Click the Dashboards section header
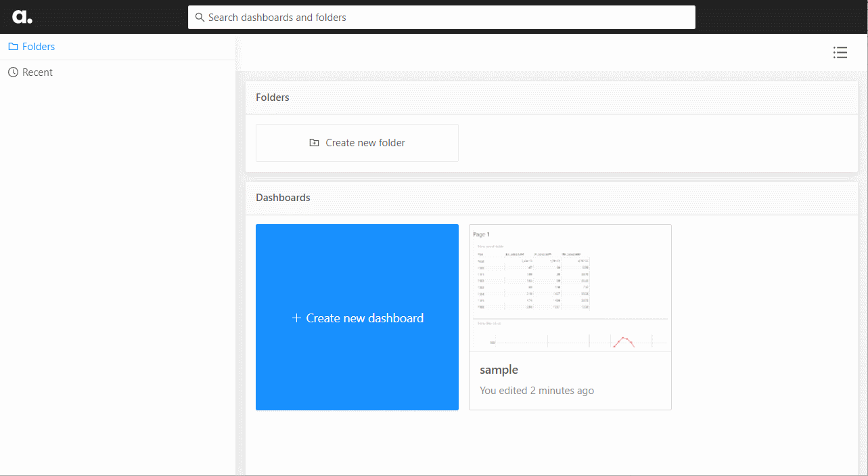This screenshot has width=868, height=476. pyautogui.click(x=283, y=198)
